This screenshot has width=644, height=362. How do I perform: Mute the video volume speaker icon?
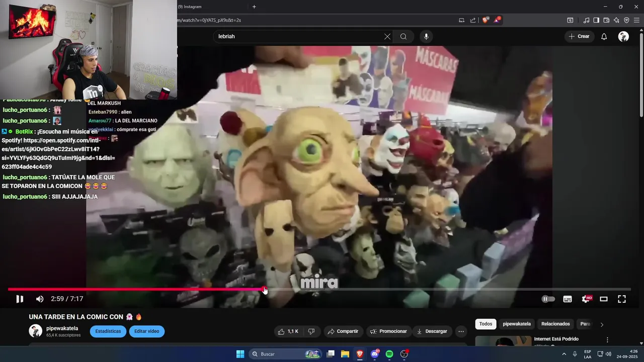tap(40, 299)
